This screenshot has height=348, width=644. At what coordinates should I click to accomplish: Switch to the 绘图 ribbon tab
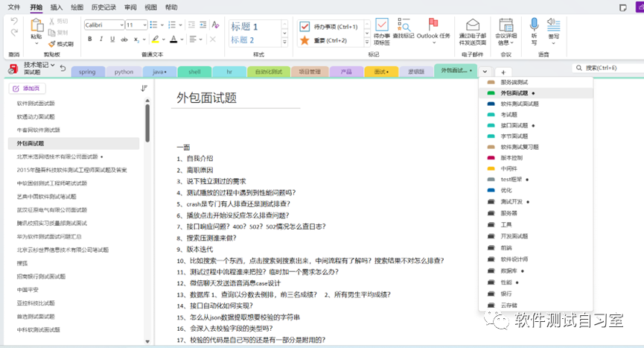pos(77,7)
